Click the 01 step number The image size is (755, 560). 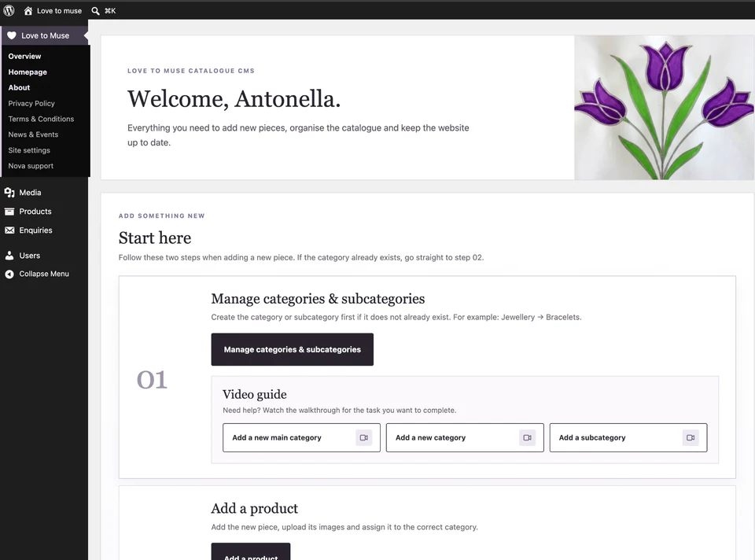(x=152, y=380)
